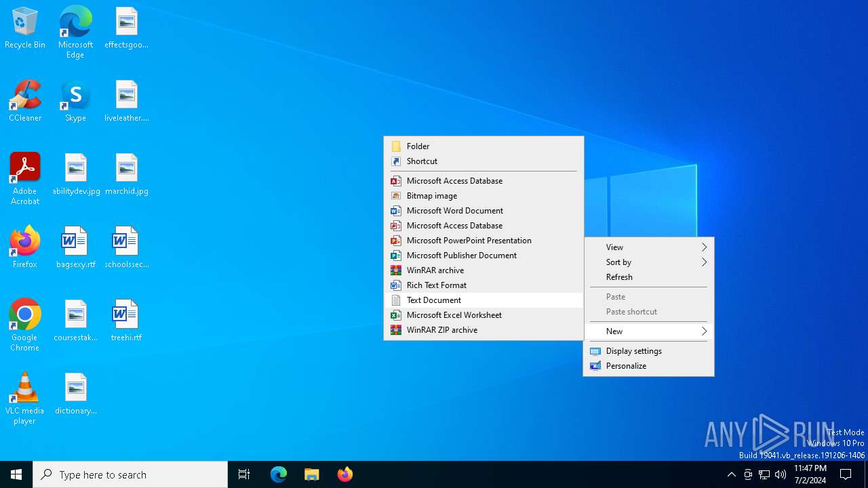868x488 pixels.
Task: Click the taskbar search box
Action: [130, 474]
